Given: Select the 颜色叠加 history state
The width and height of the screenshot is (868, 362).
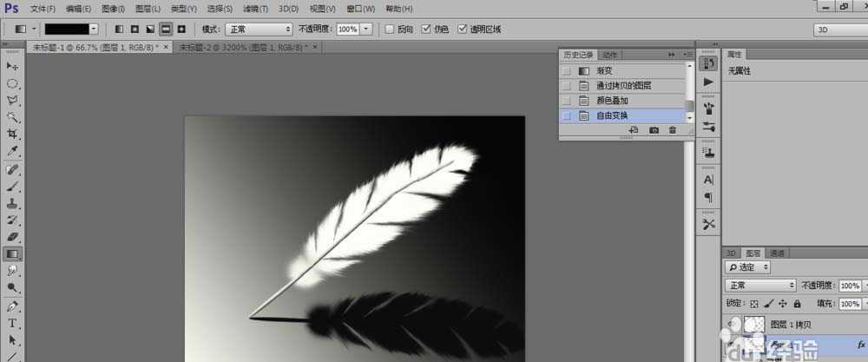Looking at the screenshot, I should (x=612, y=101).
